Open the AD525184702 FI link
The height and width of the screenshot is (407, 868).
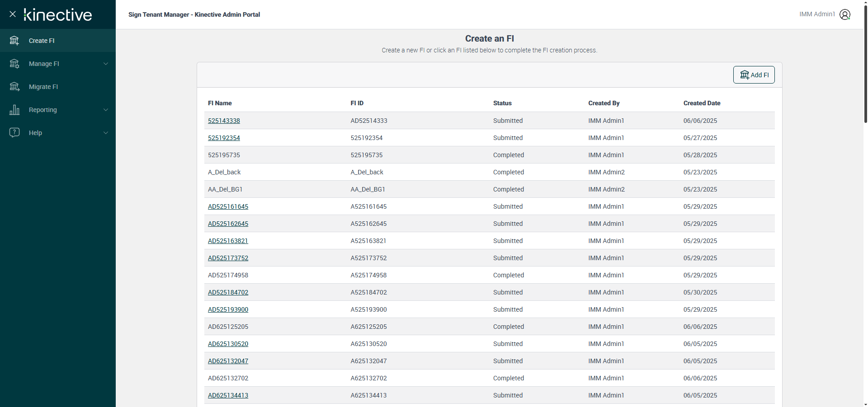[228, 292]
